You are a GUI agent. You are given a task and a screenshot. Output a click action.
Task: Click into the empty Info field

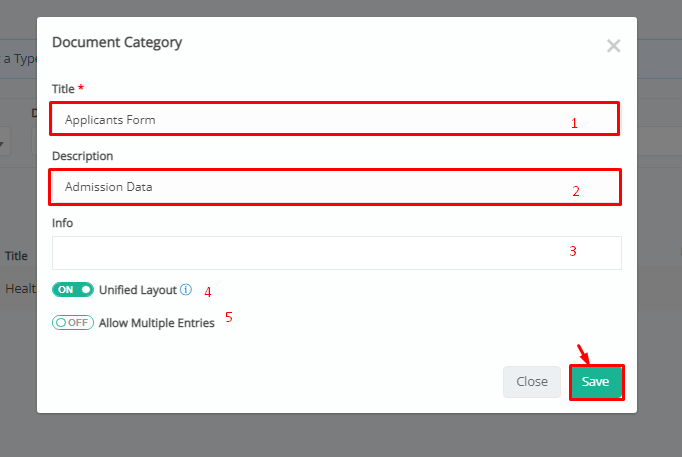tap(337, 253)
